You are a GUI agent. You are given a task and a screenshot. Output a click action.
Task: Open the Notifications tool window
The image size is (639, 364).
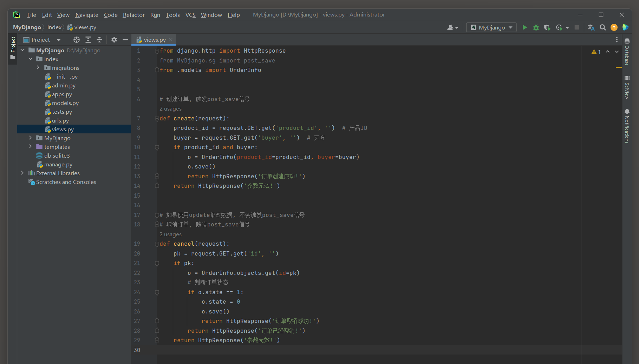tap(627, 126)
